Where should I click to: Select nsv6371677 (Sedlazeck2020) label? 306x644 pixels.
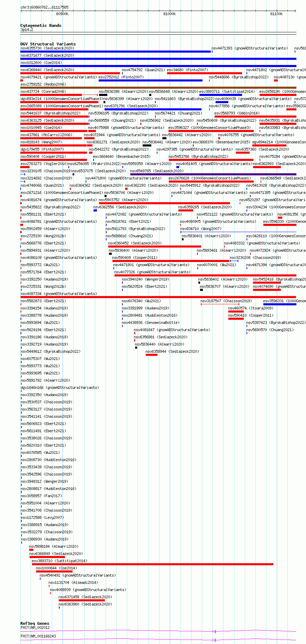click(x=47, y=55)
